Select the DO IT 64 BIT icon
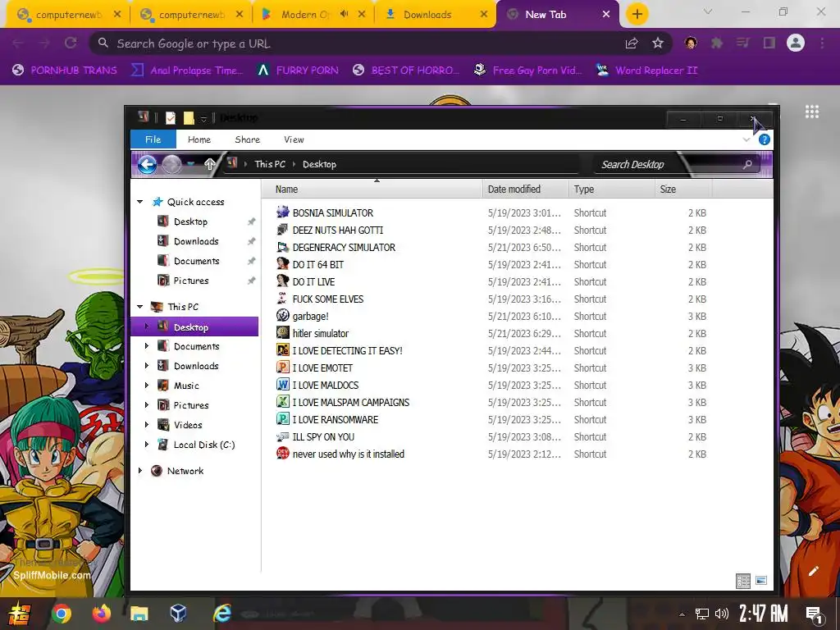840x630 pixels. (x=283, y=264)
